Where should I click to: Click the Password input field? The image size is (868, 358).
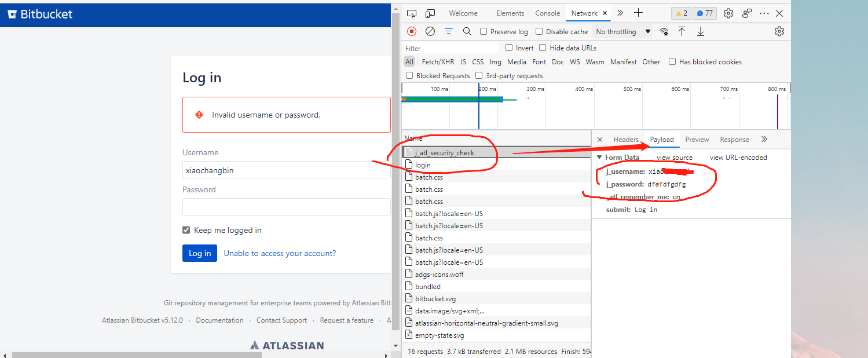point(287,207)
